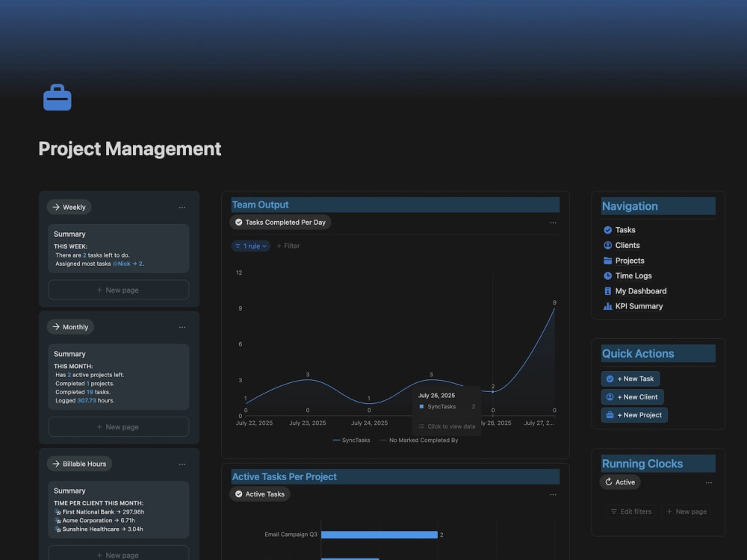Click the arrow icon on Monthly tab
This screenshot has height=560, width=747.
pos(56,327)
